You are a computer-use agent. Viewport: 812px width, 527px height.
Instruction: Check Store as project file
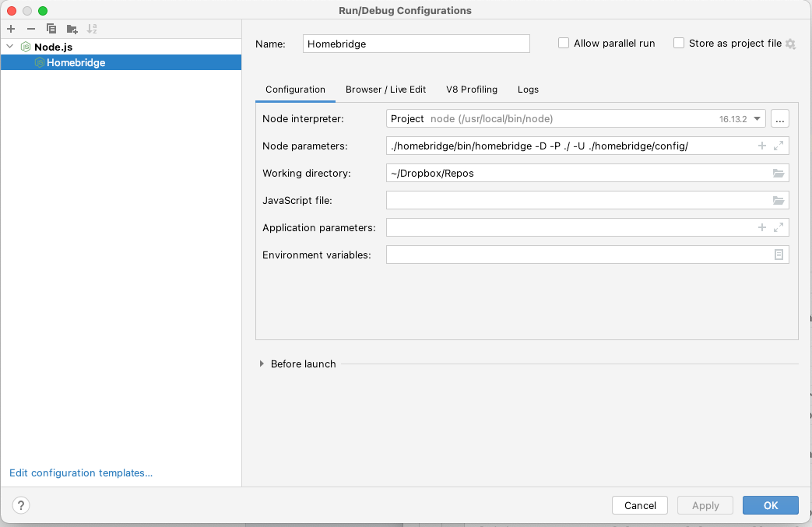(x=677, y=43)
